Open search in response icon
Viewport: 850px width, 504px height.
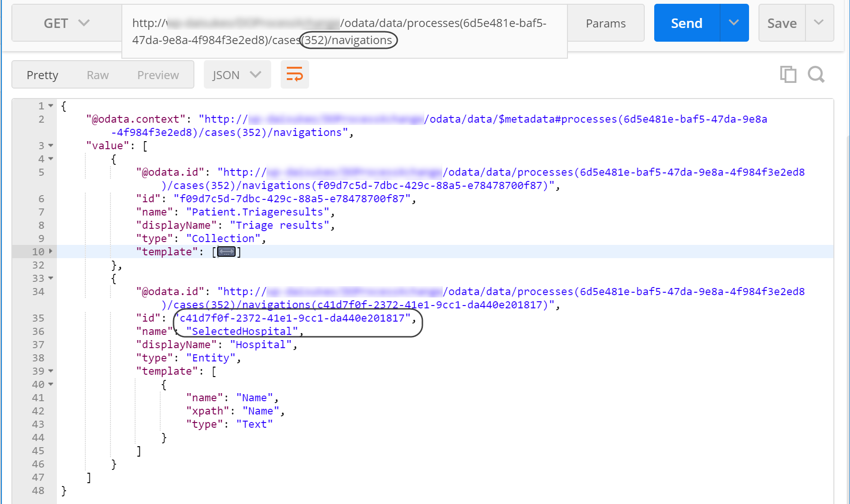(816, 74)
